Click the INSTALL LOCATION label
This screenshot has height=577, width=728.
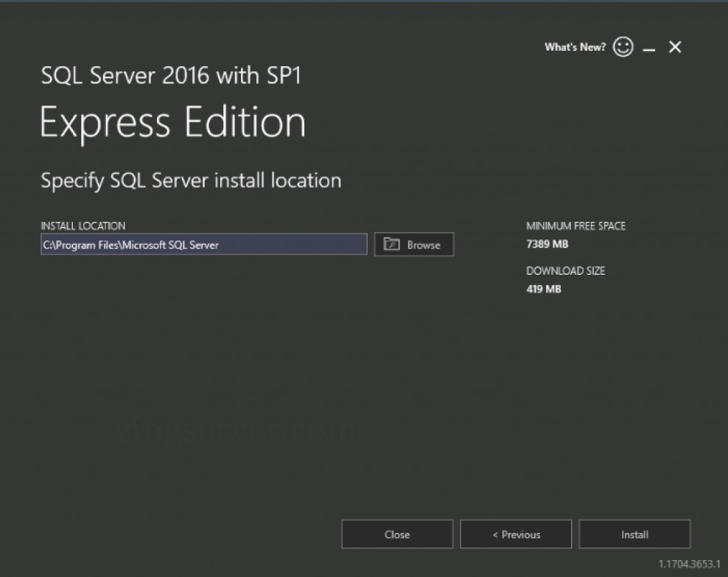point(83,226)
